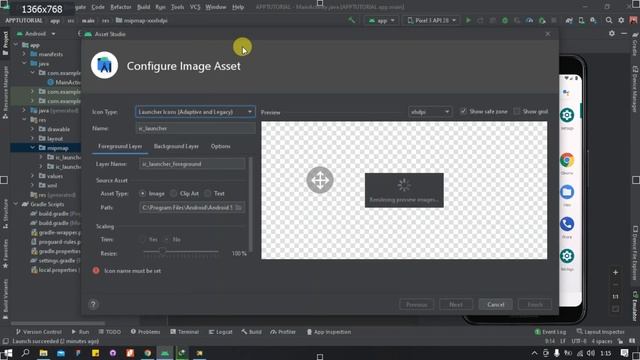Click the Windows taskbar search icon
This screenshot has height=360, width=640.
pos(25,353)
